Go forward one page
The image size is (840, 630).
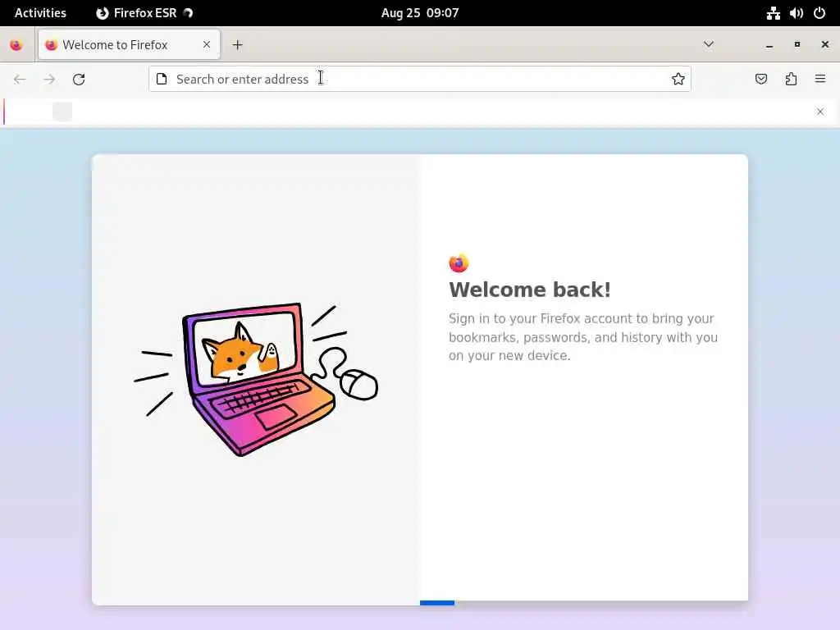(x=49, y=80)
